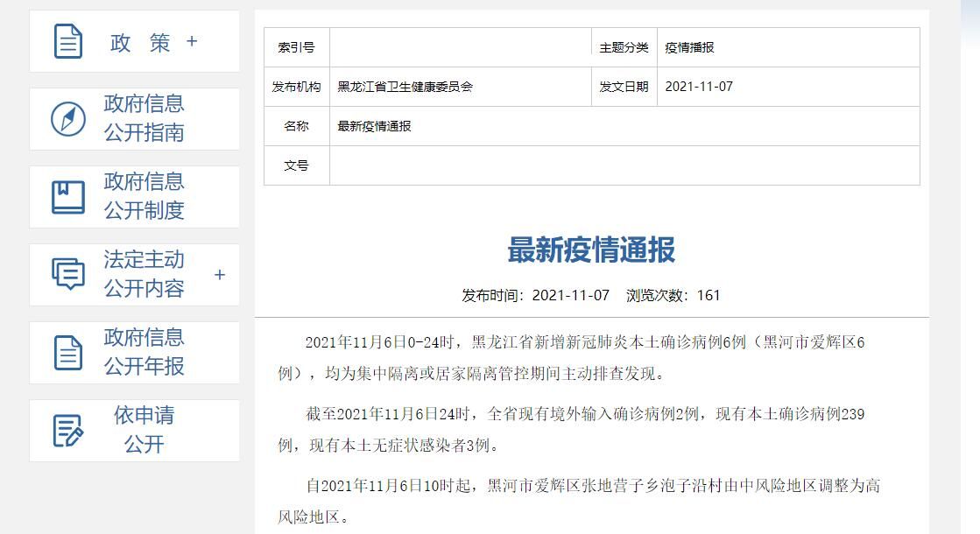This screenshot has height=534, width=980.
Task: Click 黑龙江省卫生健康委员会 in the table
Action: (405, 87)
